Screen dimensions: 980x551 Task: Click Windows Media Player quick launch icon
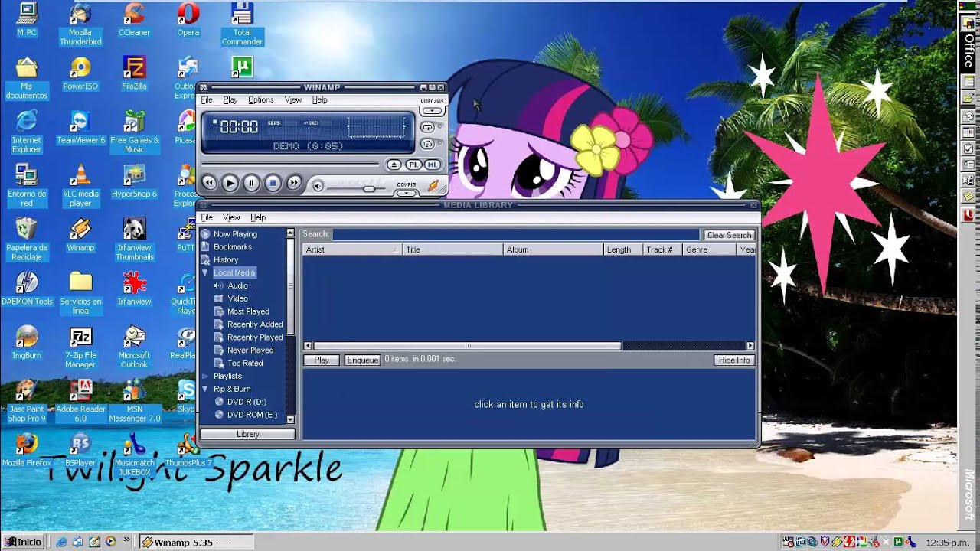click(110, 542)
